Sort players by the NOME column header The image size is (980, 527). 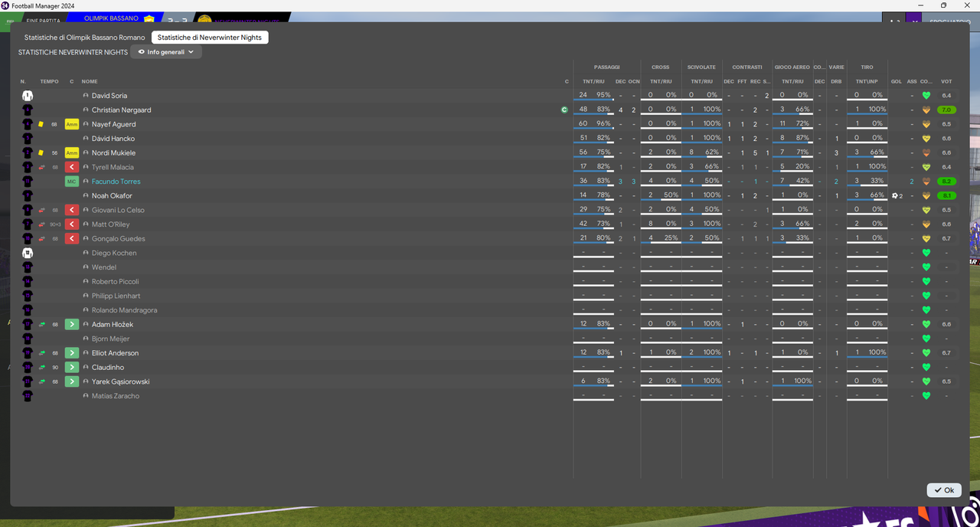tap(90, 81)
